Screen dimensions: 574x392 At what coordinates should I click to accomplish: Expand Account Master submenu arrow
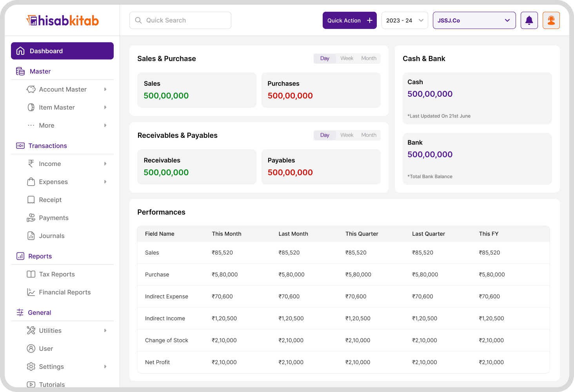105,89
